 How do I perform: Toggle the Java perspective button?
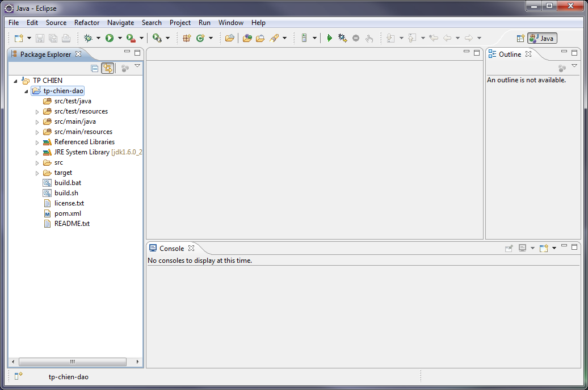click(542, 38)
